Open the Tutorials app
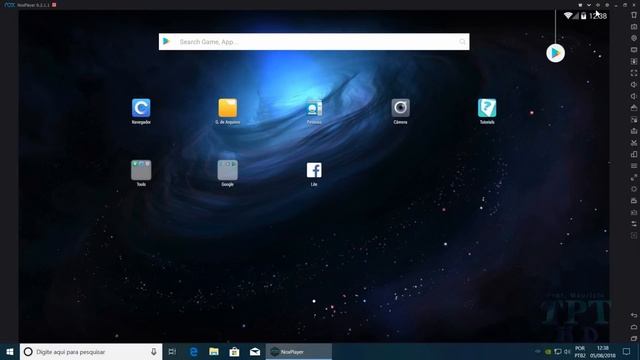The width and height of the screenshot is (640, 360). click(487, 108)
